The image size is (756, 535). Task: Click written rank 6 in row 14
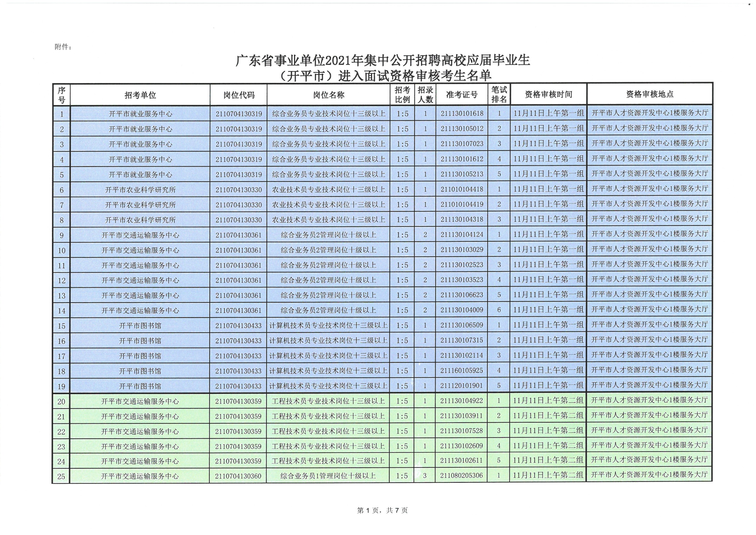pyautogui.click(x=499, y=310)
